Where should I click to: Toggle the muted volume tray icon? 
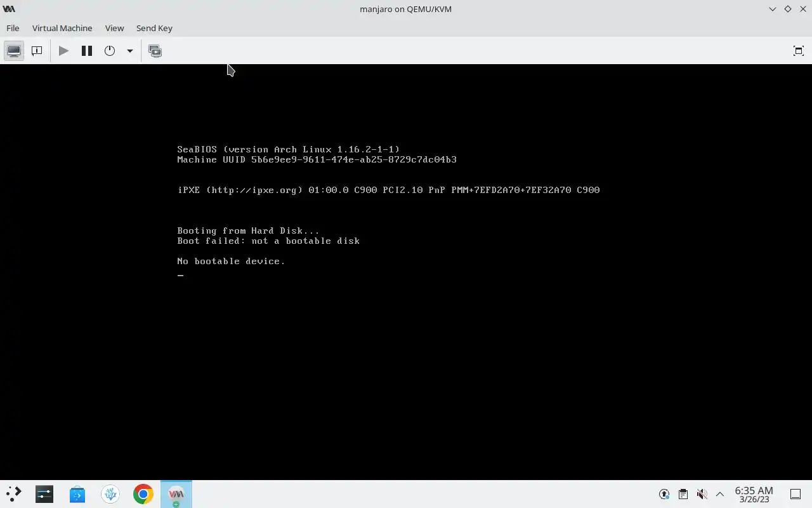point(702,494)
